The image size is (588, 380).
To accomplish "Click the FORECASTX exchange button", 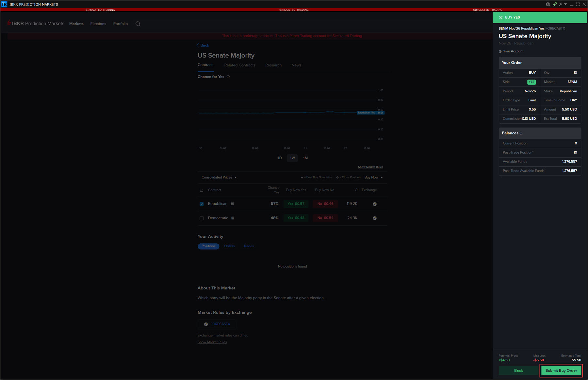I will [x=217, y=324].
